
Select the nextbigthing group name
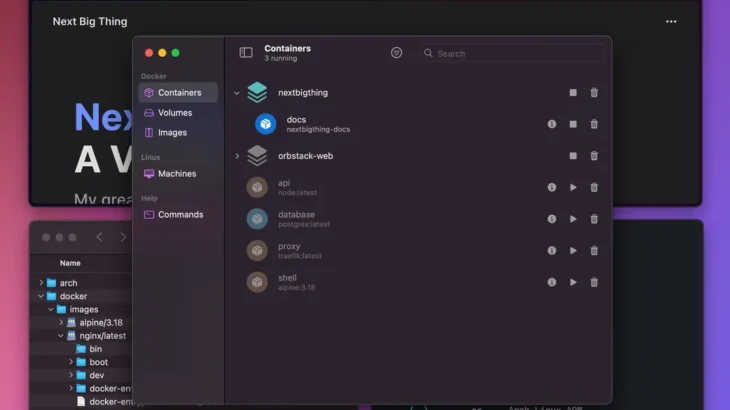[303, 93]
